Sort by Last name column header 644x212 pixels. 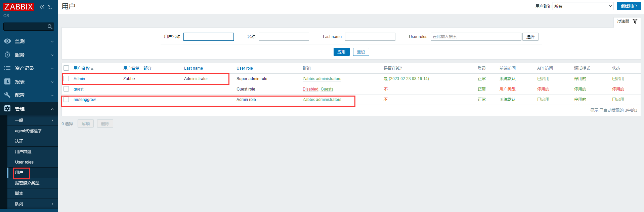[194, 68]
